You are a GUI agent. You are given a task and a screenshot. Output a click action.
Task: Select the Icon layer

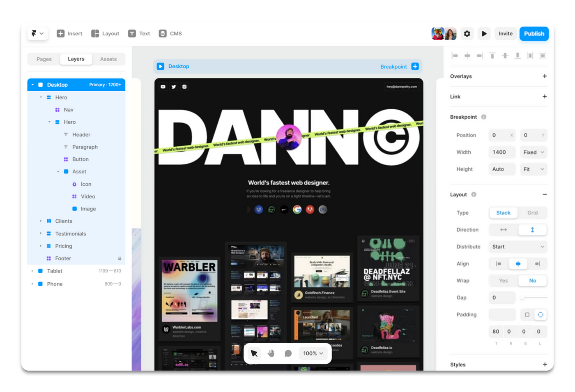[x=76, y=184]
